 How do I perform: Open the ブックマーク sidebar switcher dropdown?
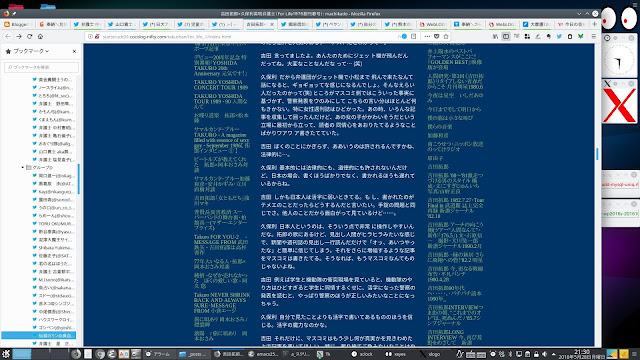click(31, 51)
